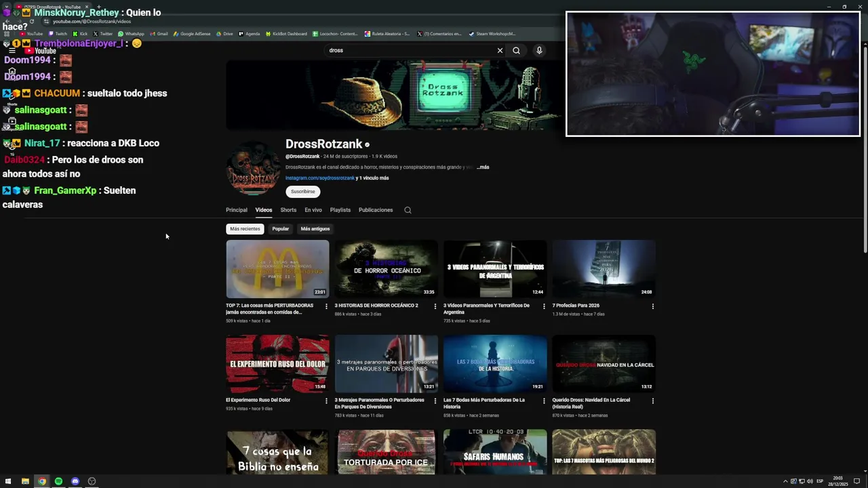The height and width of the screenshot is (488, 868).
Task: Open the Google AdSense bookmark
Action: coord(192,34)
